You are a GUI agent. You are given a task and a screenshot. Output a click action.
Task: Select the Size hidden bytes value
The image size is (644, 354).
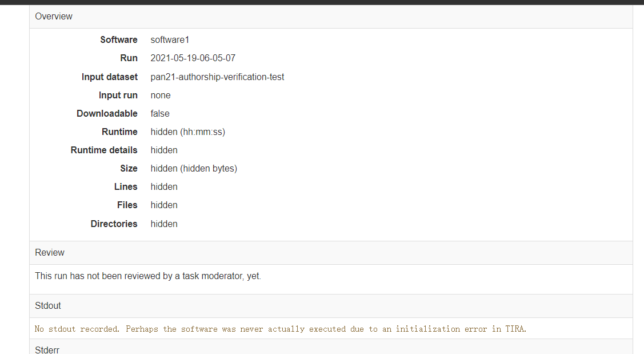point(194,169)
